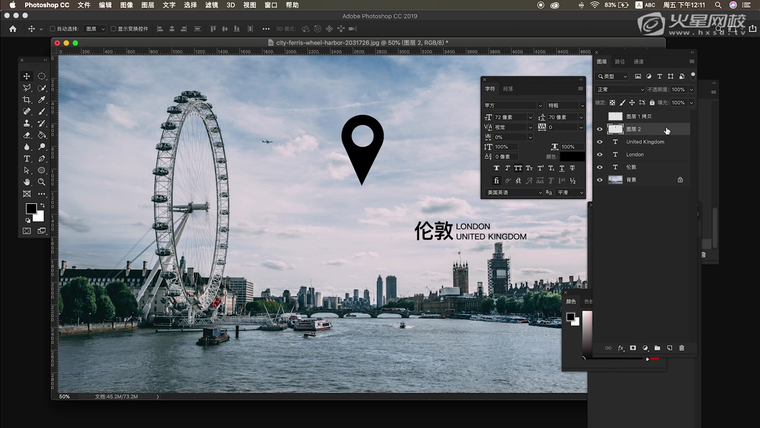Add a layer style with fx icon
The width and height of the screenshot is (760, 428).
point(620,348)
